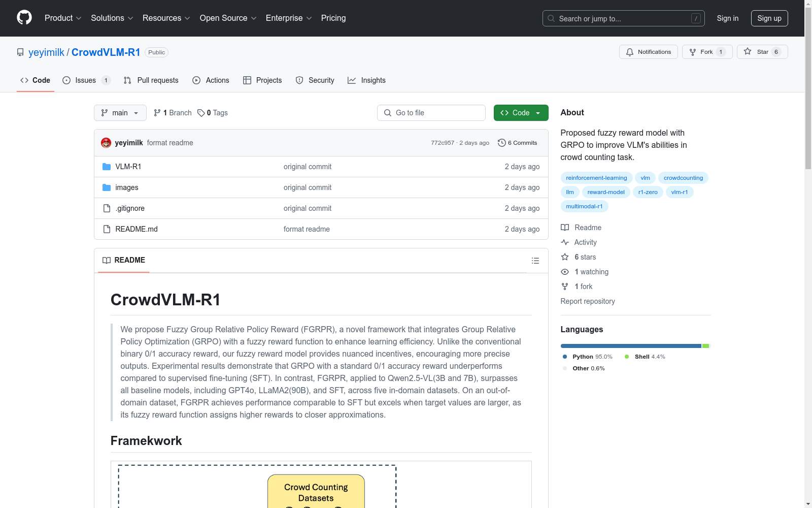
Task: Toggle Notifications for this repository
Action: pos(649,52)
